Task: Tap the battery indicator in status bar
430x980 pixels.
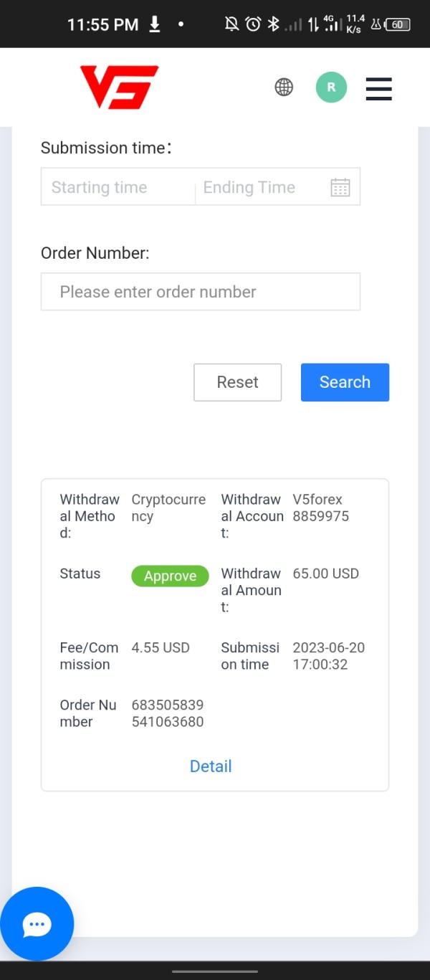Action: click(x=398, y=24)
